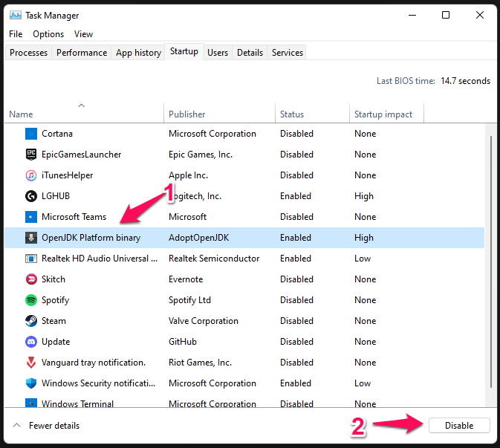Click the iTunesHelper icon
The height and width of the screenshot is (448, 500).
31,175
